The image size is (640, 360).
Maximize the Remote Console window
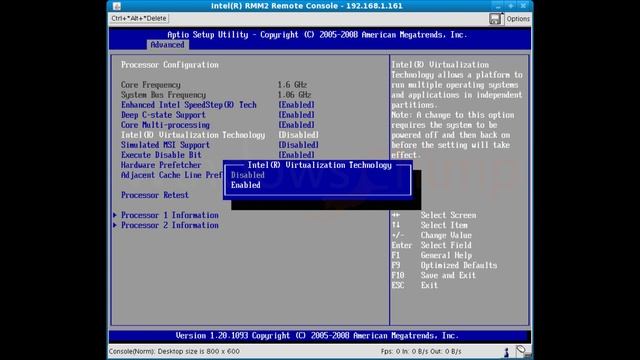pos(511,6)
